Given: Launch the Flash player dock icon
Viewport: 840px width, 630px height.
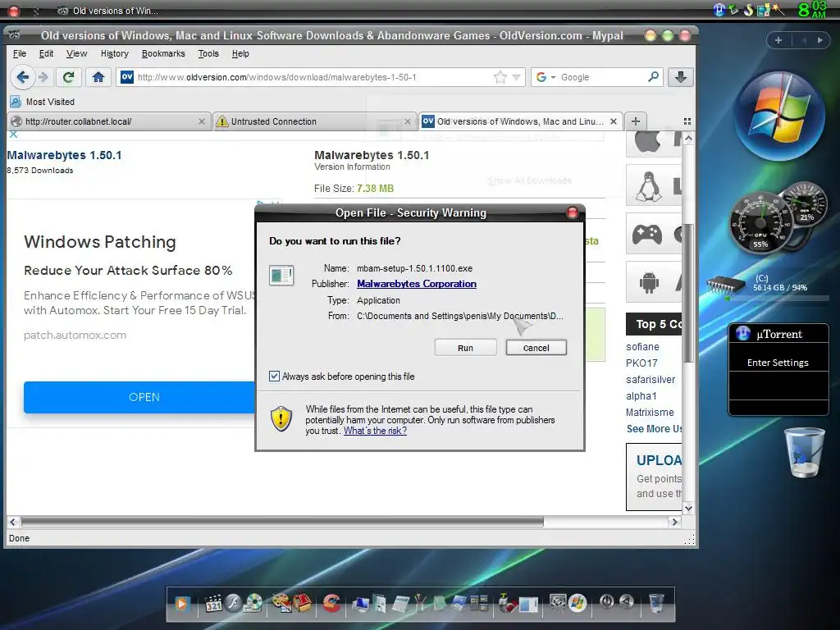Looking at the screenshot, I should pyautogui.click(x=232, y=603).
